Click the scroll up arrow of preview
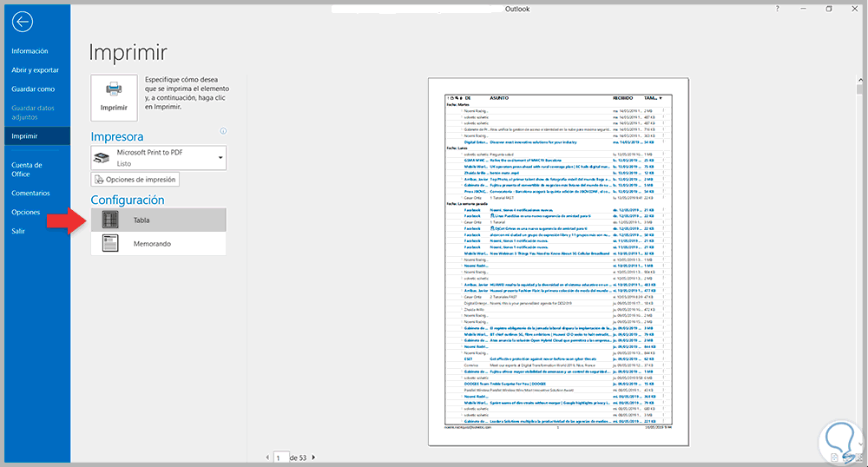 coord(859,80)
